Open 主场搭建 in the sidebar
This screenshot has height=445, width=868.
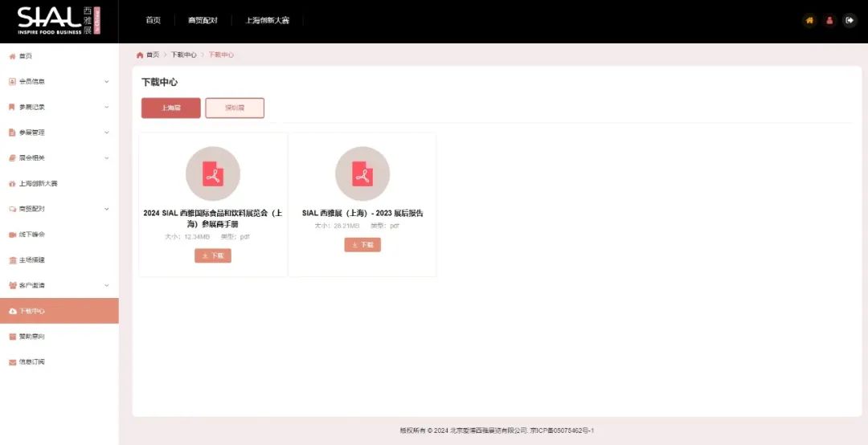tap(32, 260)
